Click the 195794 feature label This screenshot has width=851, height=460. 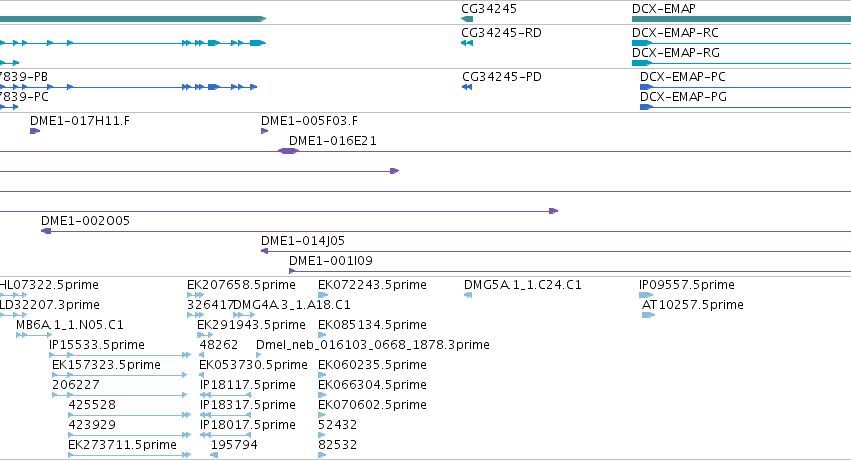coord(234,445)
